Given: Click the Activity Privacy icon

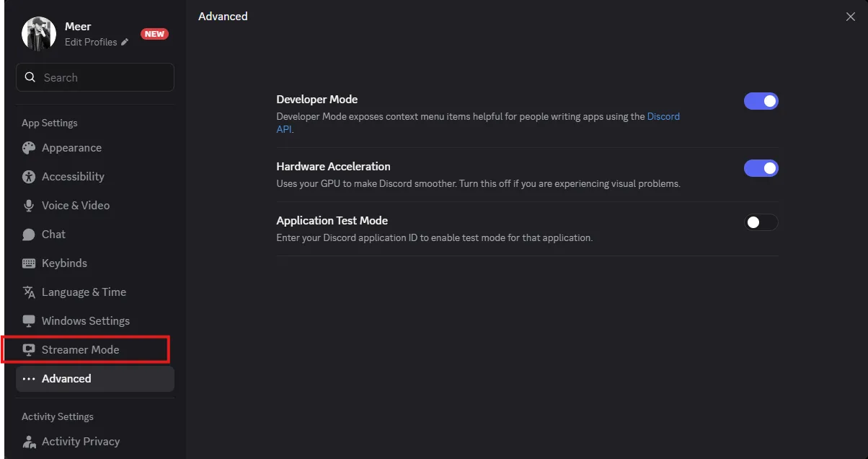Looking at the screenshot, I should click(29, 442).
